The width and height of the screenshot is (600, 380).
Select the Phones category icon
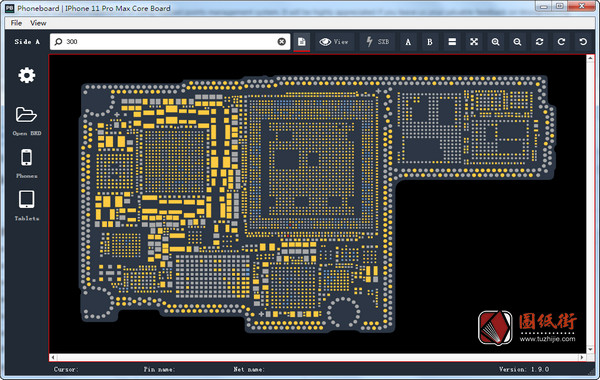26,157
